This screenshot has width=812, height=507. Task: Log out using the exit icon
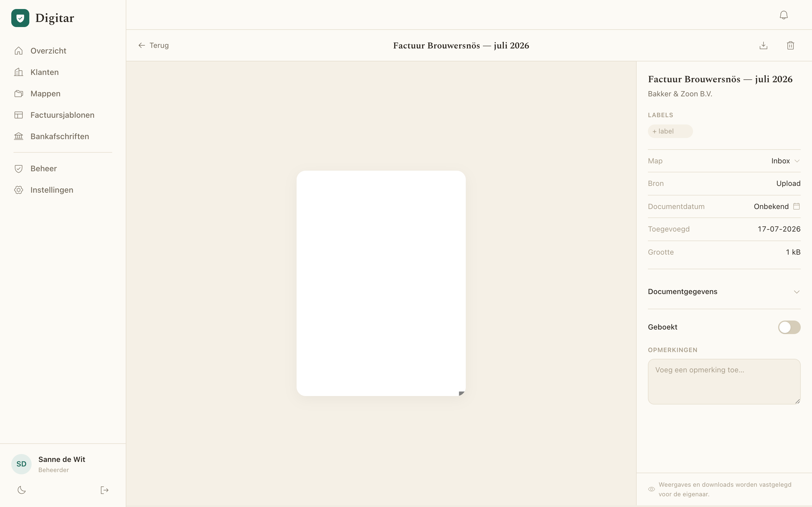coord(104,490)
